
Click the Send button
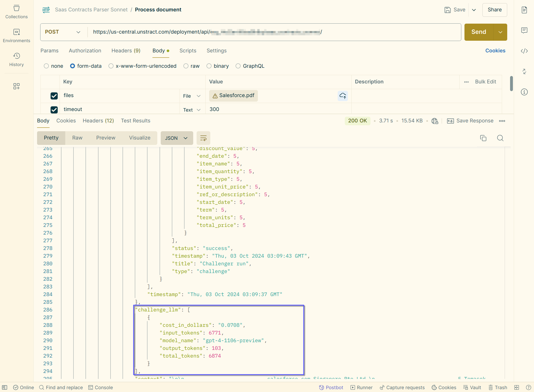pyautogui.click(x=479, y=32)
